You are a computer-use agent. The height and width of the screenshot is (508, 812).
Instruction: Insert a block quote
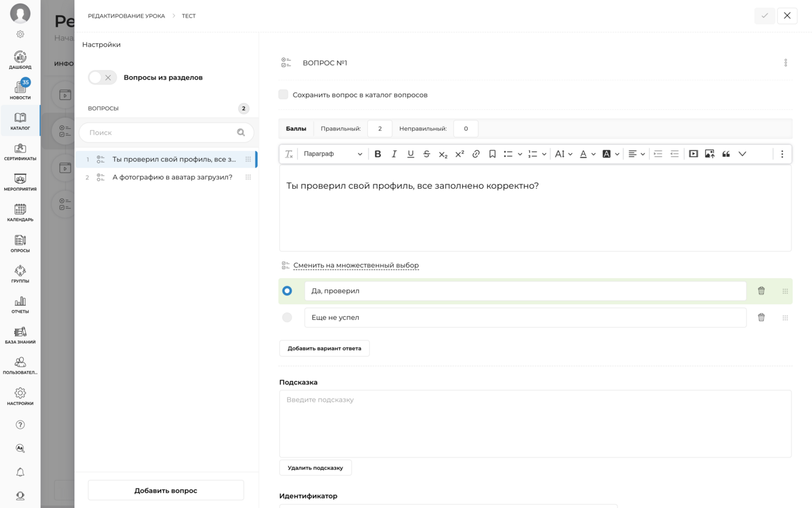click(x=726, y=154)
